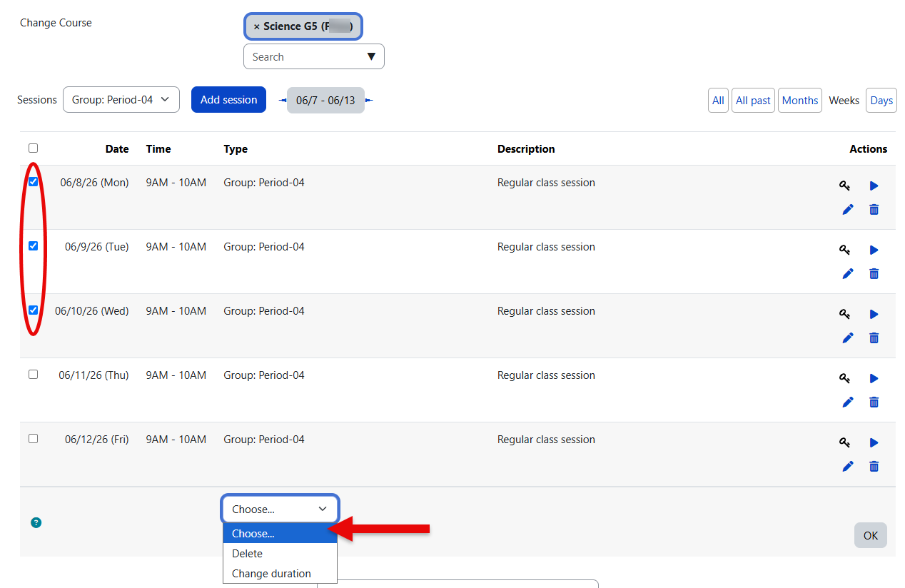Uncheck the 06/8/26 (Mon) session checkbox
Screen dimensions: 905x588
click(x=33, y=181)
